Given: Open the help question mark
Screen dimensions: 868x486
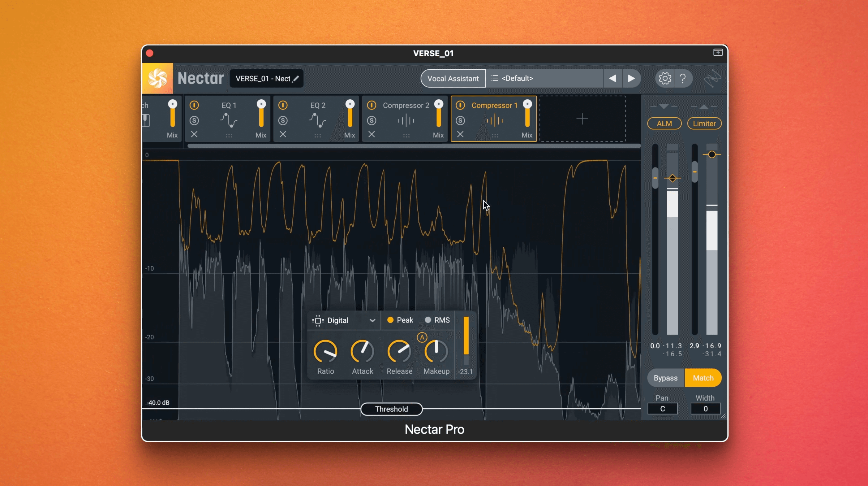Looking at the screenshot, I should click(x=683, y=78).
